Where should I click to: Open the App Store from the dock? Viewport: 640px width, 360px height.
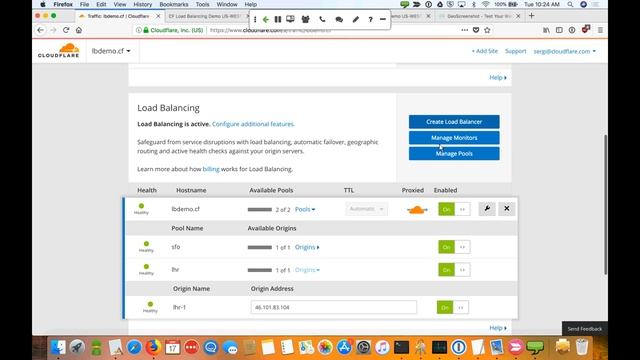(344, 347)
